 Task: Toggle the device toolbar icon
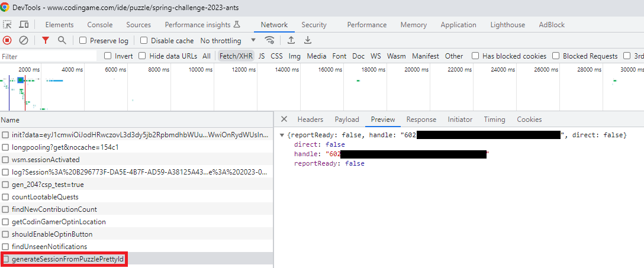coord(24,25)
